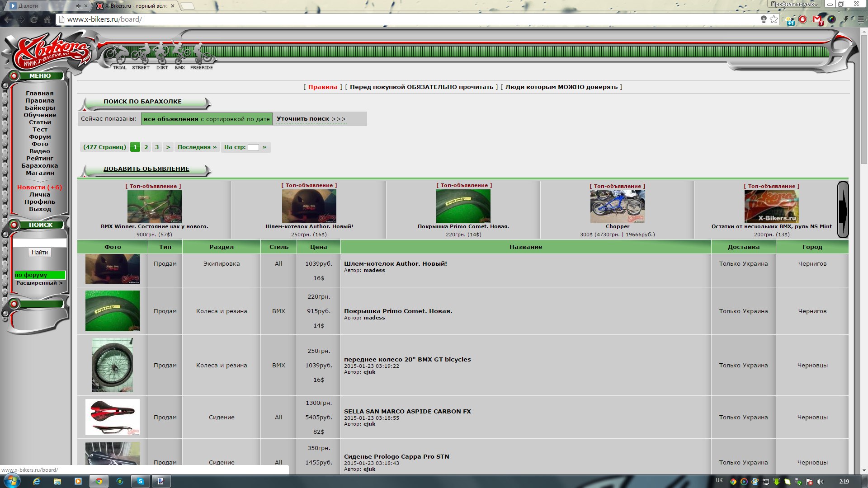Open Главная in the side menu
868x488 pixels.
tap(40, 93)
